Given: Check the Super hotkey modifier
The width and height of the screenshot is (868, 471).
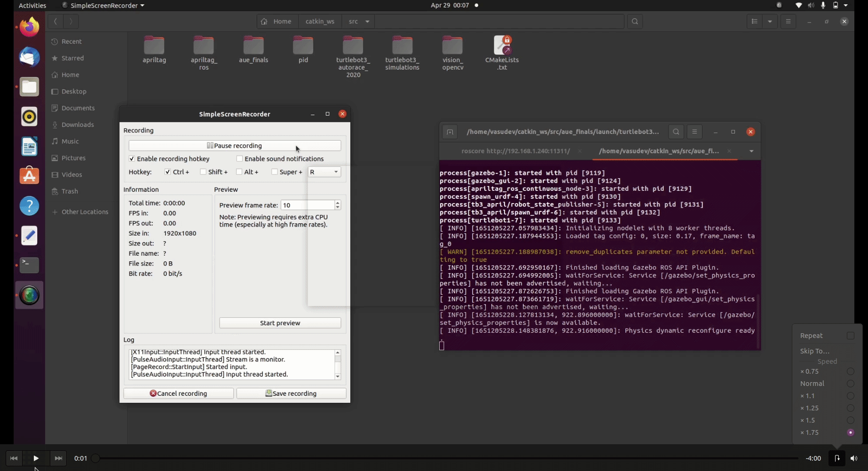Looking at the screenshot, I should [x=275, y=172].
